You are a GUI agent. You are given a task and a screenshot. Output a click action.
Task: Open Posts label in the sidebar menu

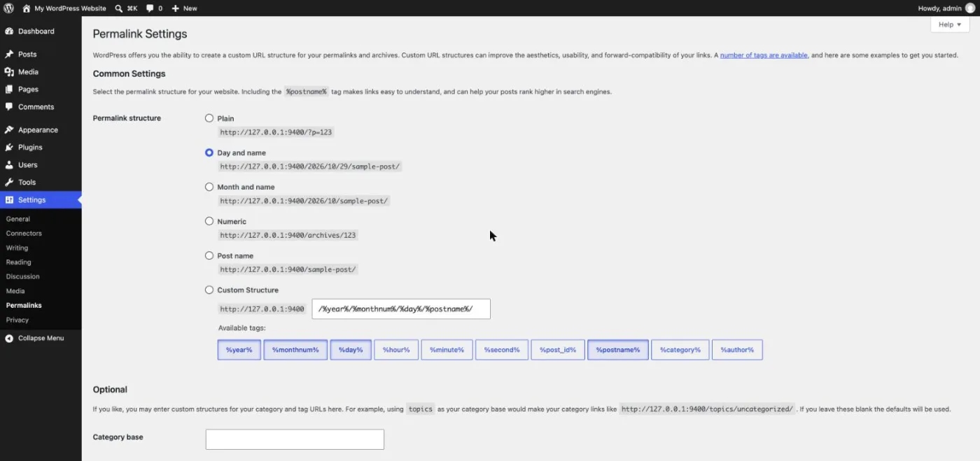pyautogui.click(x=27, y=55)
